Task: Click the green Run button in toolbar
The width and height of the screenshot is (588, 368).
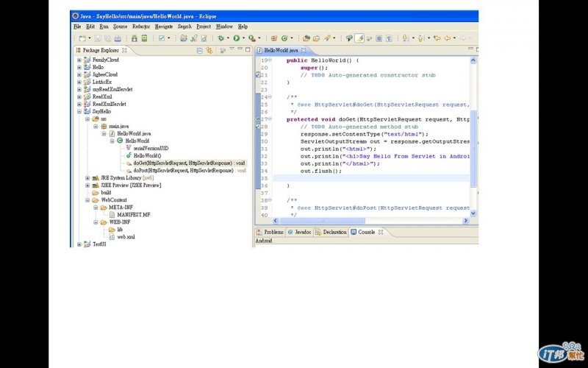Action: [x=237, y=38]
